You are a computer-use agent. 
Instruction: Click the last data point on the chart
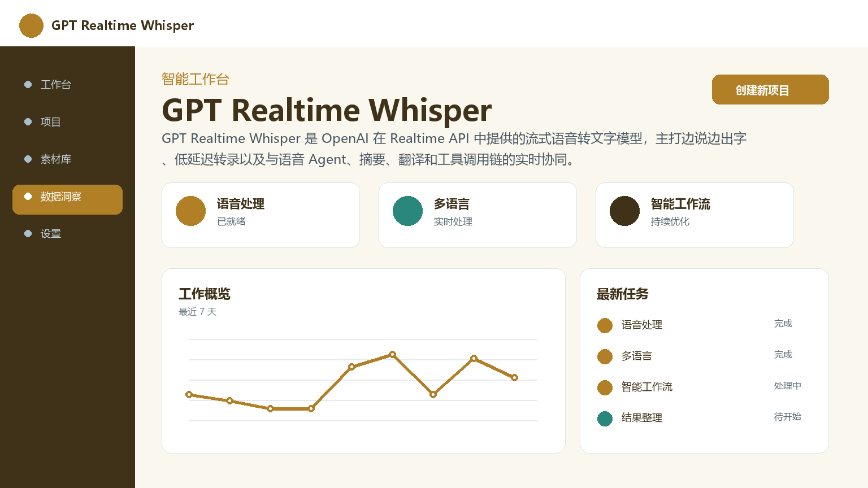(514, 377)
